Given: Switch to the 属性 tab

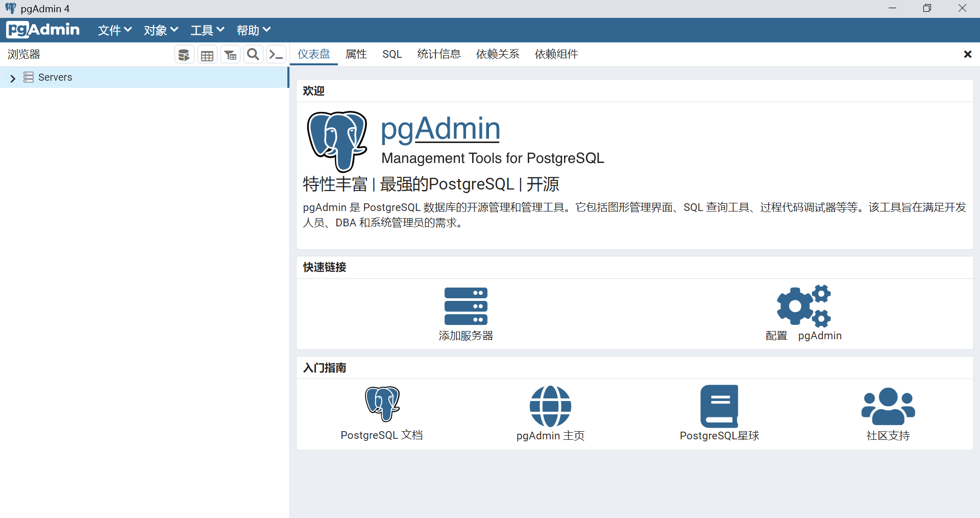Looking at the screenshot, I should [356, 54].
